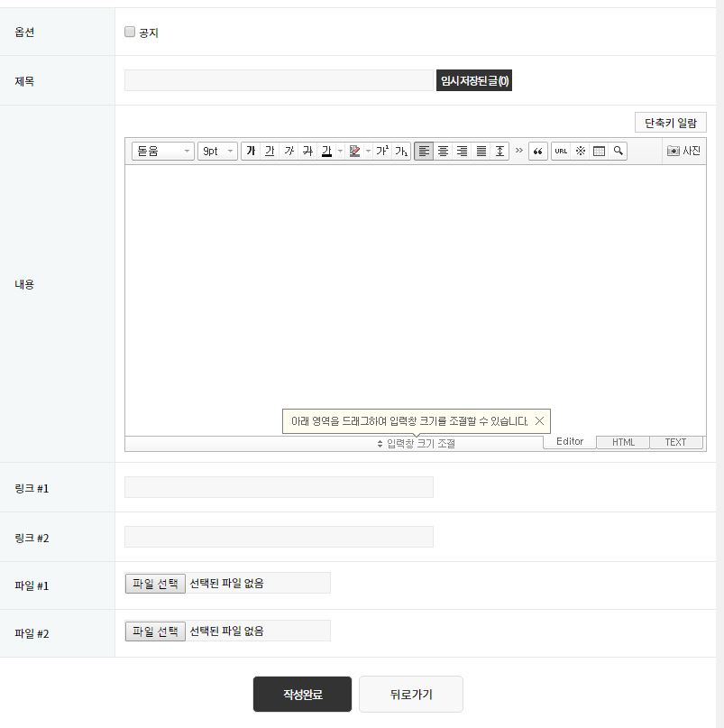Click 파일 선택 for 파일 #1
This screenshot has height=728, width=724.
pos(155,584)
